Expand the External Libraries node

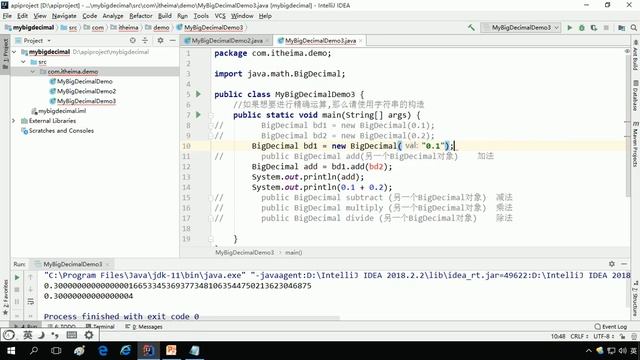pyautogui.click(x=14, y=121)
